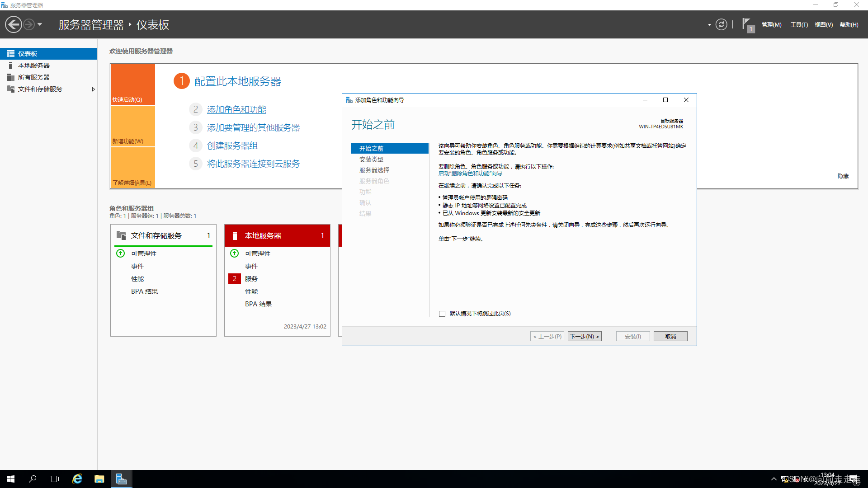Click the refresh dashboard icon

pyautogui.click(x=722, y=24)
